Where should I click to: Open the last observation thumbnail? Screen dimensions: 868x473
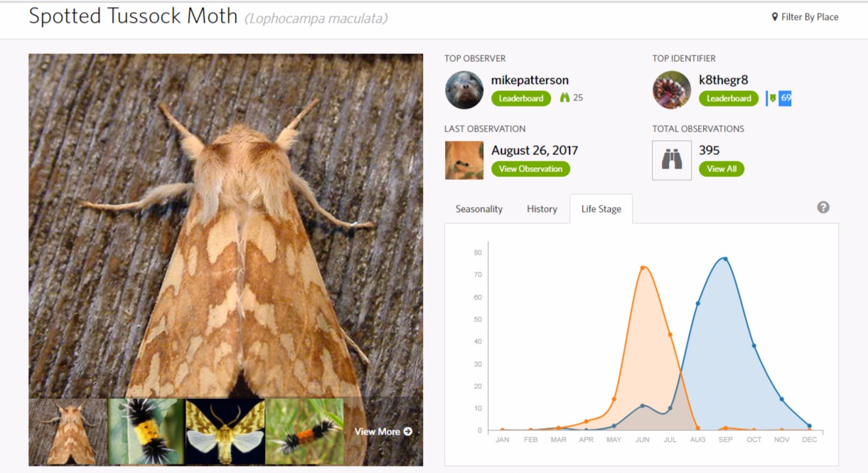point(464,160)
